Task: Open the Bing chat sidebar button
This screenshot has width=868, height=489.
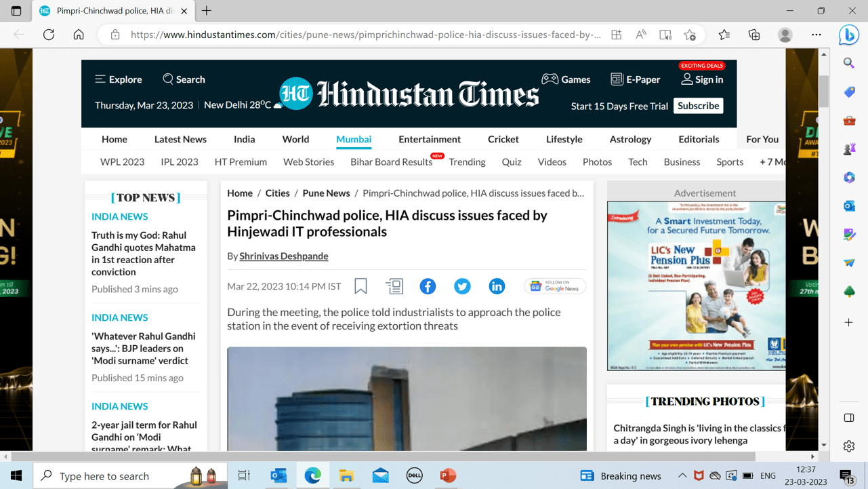Action: [x=848, y=35]
